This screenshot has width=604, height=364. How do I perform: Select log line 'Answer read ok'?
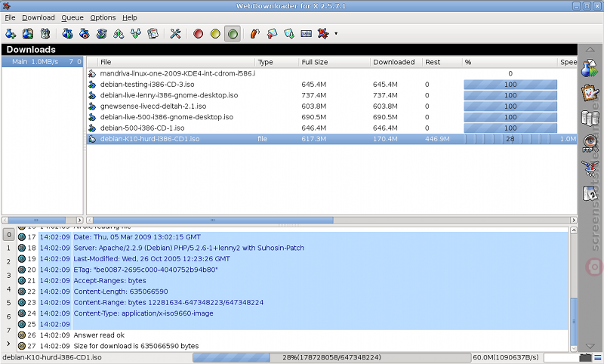[x=99, y=335]
